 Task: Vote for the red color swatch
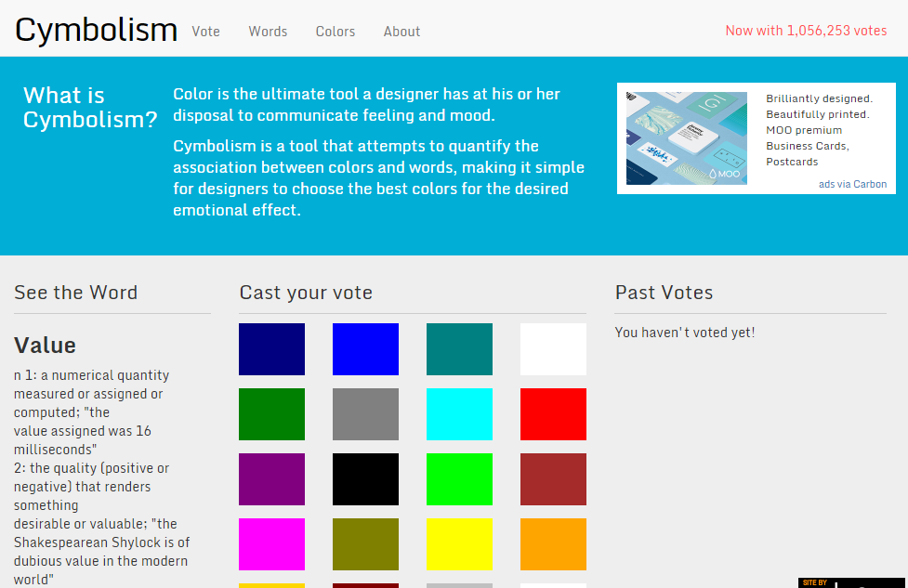(553, 414)
